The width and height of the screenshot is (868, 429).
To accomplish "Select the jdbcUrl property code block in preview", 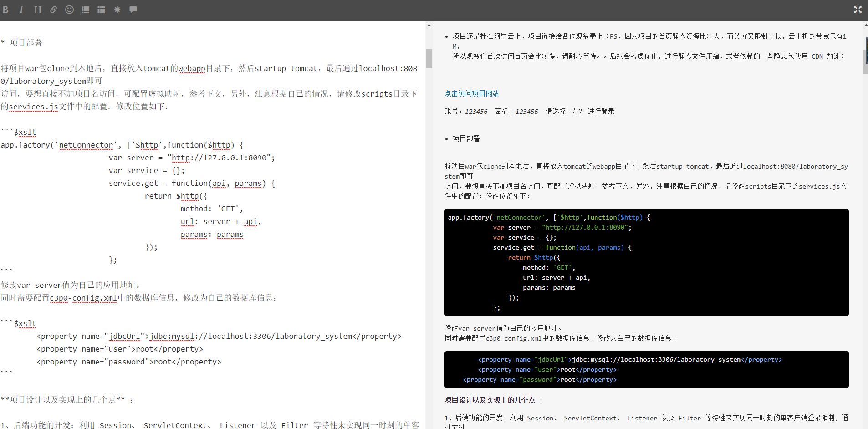I will (x=646, y=369).
